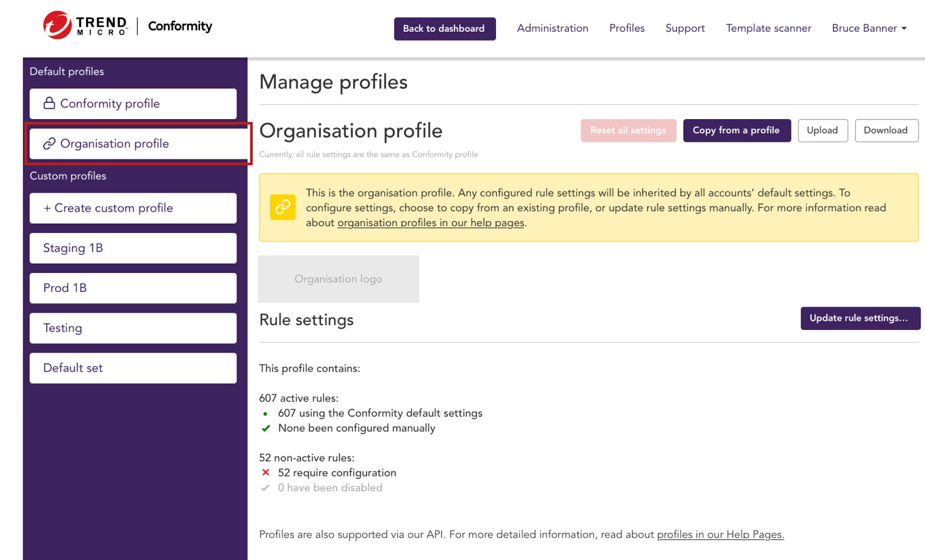Screen dimensions: 925x560
Task: Click Back to dashboard button
Action: [x=445, y=29]
